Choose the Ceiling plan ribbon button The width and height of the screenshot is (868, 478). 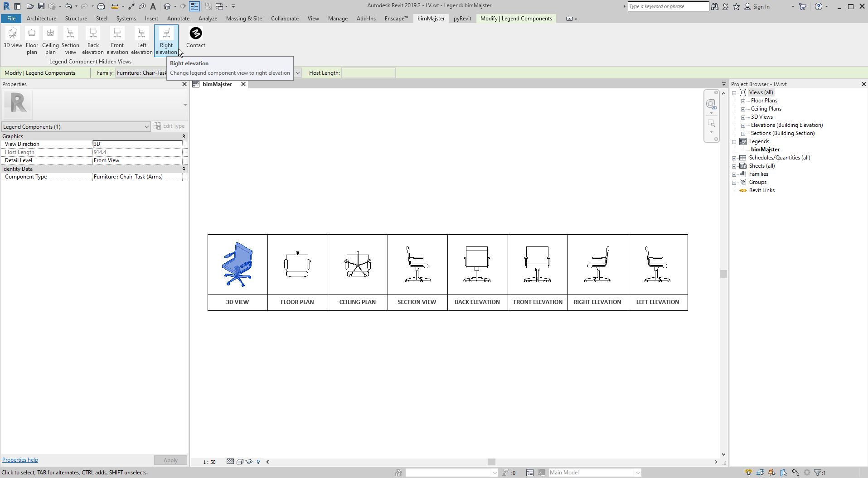tap(50, 41)
